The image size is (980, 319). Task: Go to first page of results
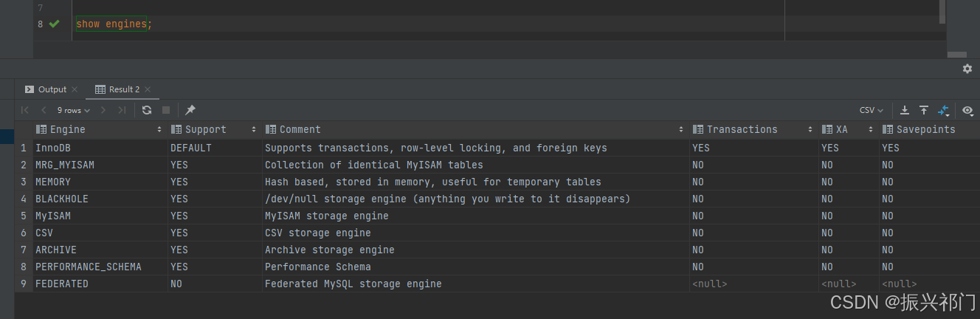(25, 110)
